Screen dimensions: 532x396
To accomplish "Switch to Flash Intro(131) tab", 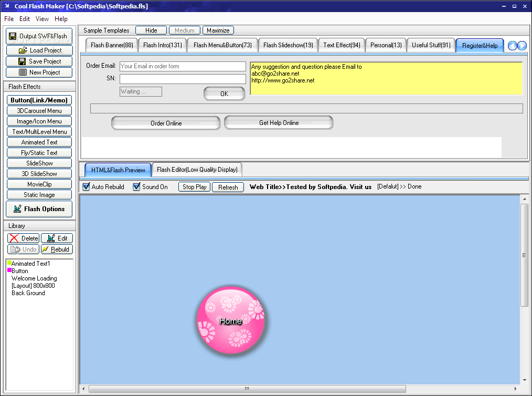I will click(x=163, y=45).
